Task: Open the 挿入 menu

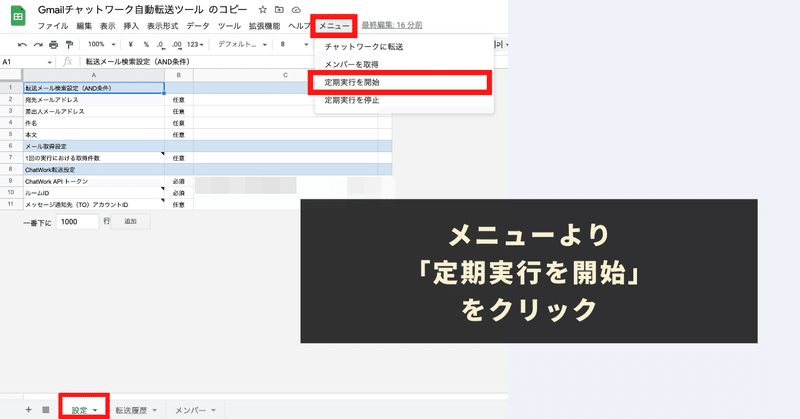Action: [x=131, y=26]
